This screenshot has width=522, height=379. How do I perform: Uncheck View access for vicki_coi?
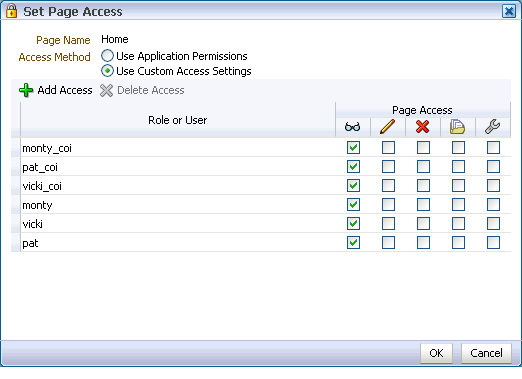tap(353, 186)
